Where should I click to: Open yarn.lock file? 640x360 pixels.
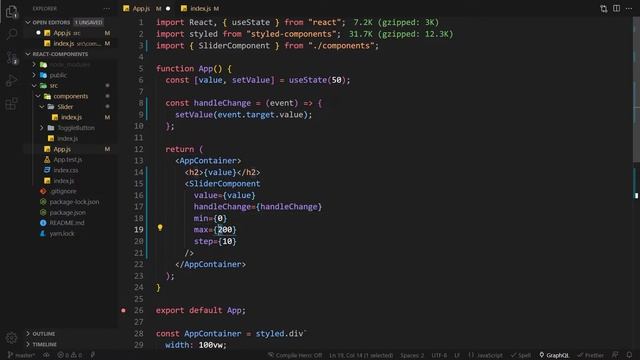(62, 233)
